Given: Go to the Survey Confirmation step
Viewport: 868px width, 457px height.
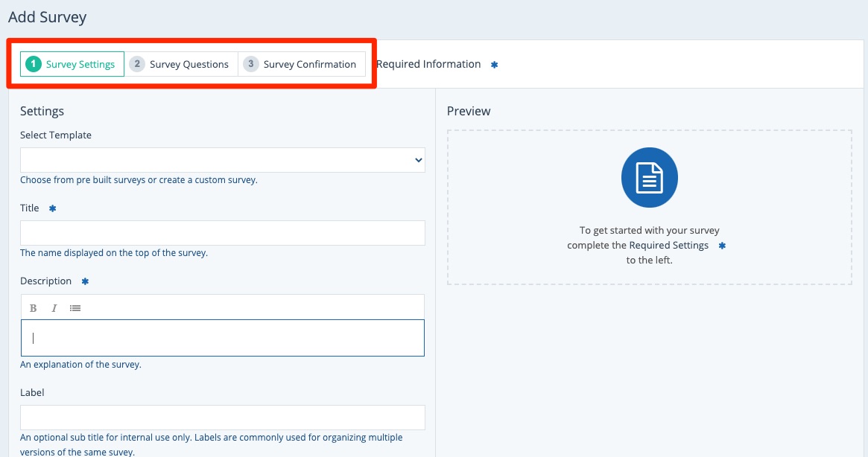Looking at the screenshot, I should point(302,64).
